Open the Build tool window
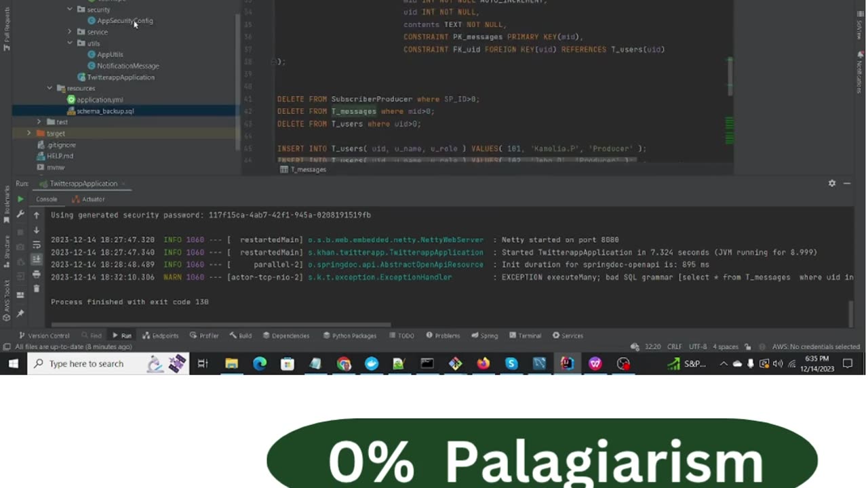Viewport: 868px width, 488px height. [241, 335]
